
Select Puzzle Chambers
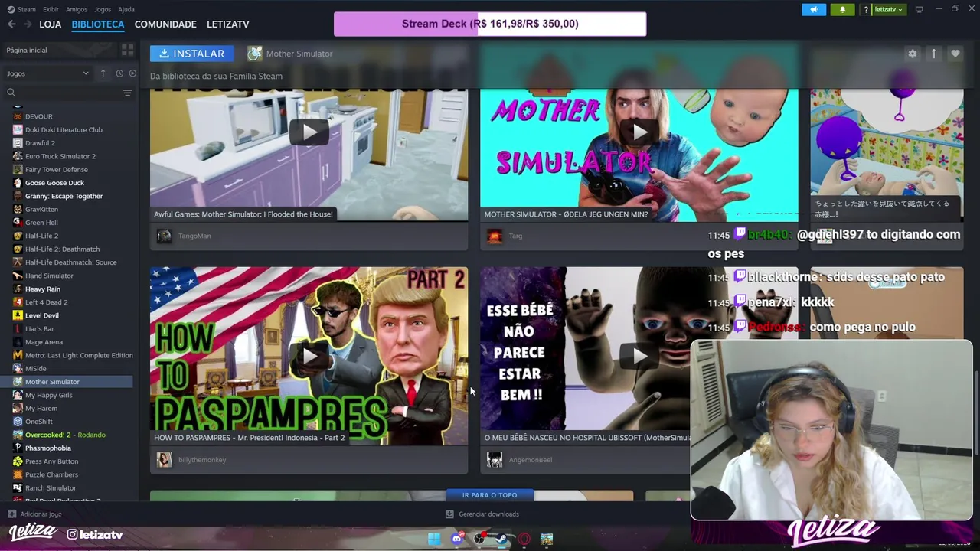(51, 474)
